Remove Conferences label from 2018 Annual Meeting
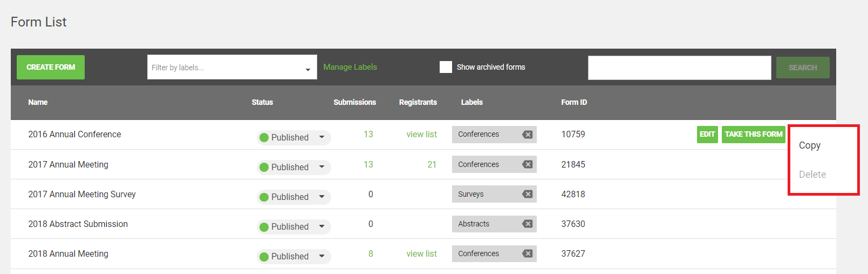 (x=527, y=253)
